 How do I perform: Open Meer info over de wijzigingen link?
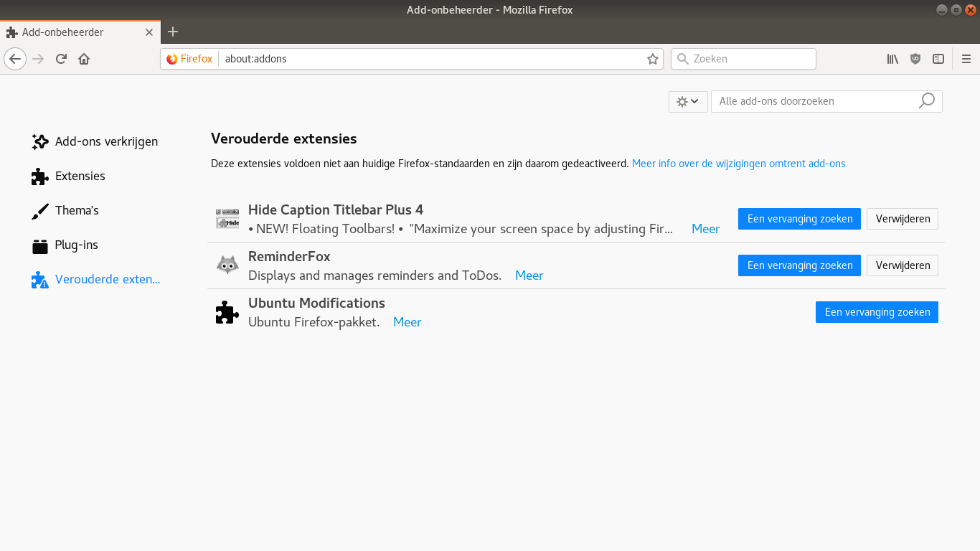(x=738, y=164)
